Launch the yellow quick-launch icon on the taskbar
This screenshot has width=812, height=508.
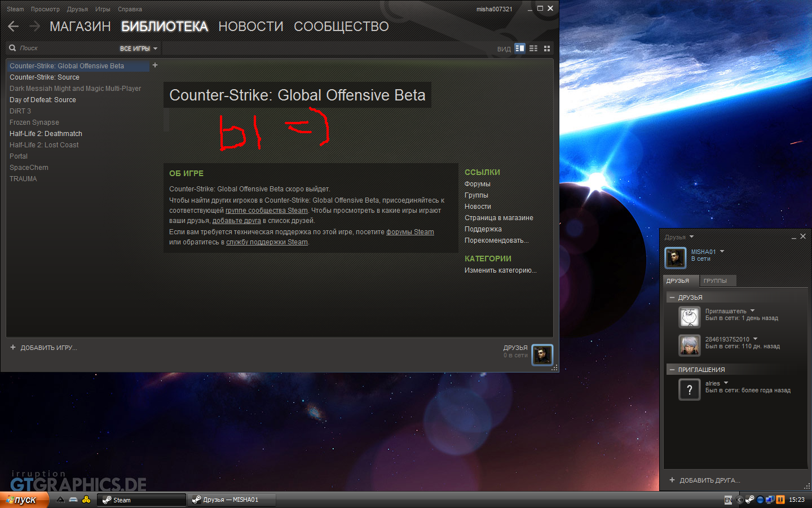[86, 500]
